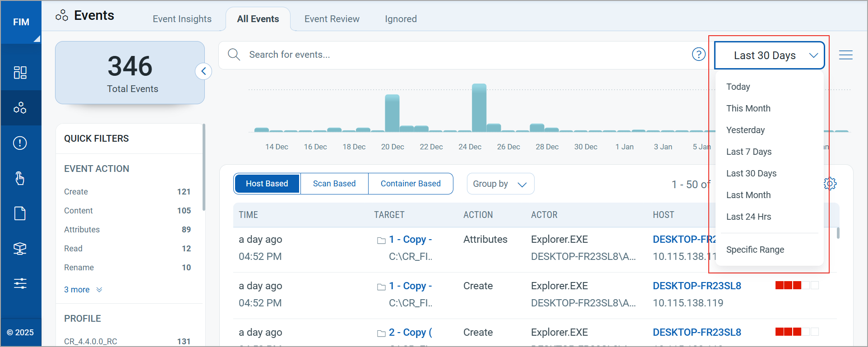The height and width of the screenshot is (347, 868).
Task: Select the Scan Based view toggle
Action: click(x=334, y=184)
